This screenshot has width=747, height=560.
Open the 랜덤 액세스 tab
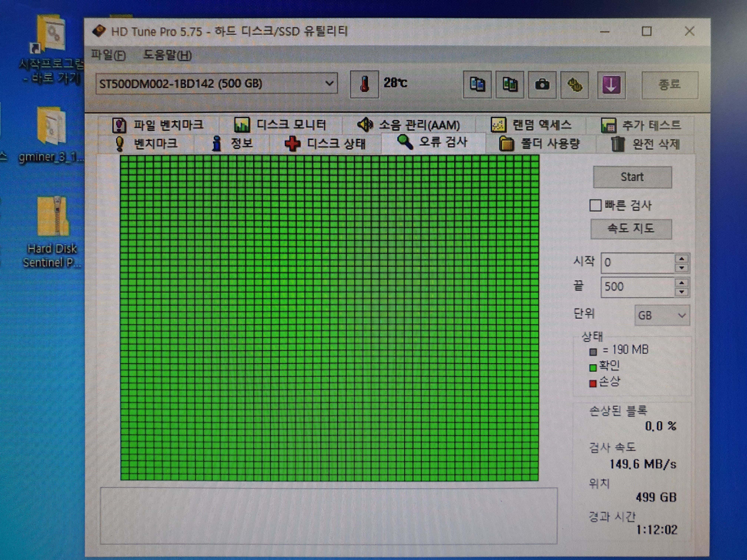(x=531, y=125)
